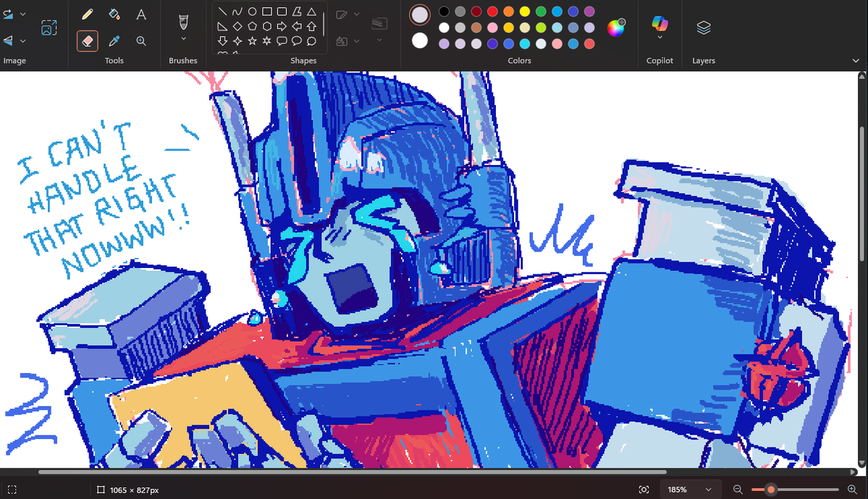Image resolution: width=868 pixels, height=499 pixels.
Task: Click the Flip image icon
Action: (x=8, y=41)
